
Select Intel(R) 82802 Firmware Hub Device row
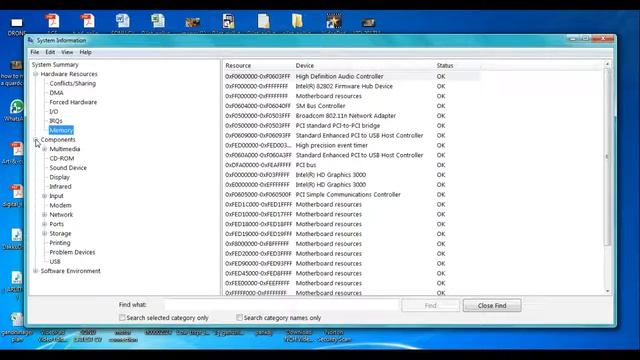coord(352,86)
